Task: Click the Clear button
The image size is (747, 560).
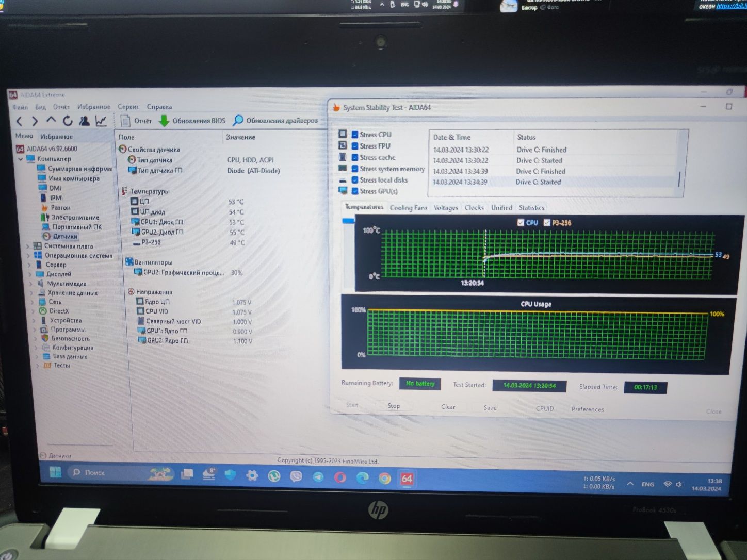Action: point(448,407)
